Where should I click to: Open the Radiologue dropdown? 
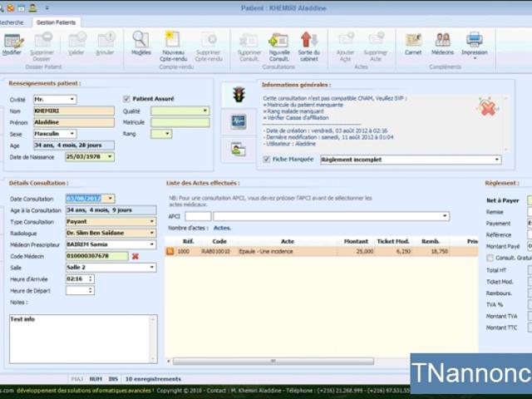point(151,233)
